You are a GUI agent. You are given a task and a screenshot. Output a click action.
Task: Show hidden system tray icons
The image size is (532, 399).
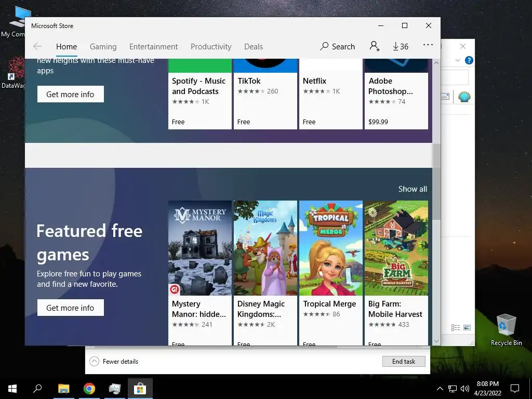(x=440, y=389)
